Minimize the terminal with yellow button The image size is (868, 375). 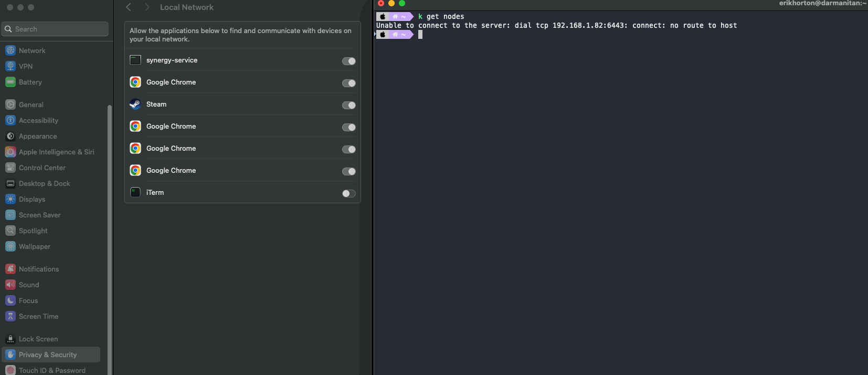point(391,3)
